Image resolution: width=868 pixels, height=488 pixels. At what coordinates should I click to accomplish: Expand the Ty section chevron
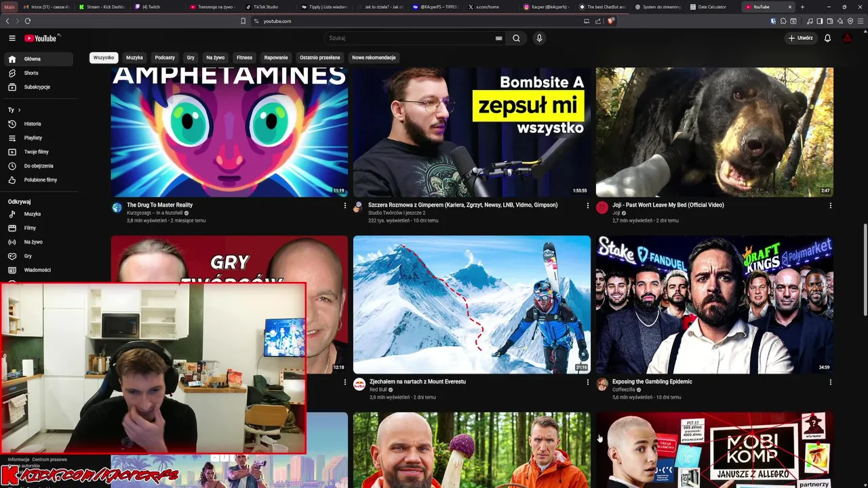click(x=19, y=110)
